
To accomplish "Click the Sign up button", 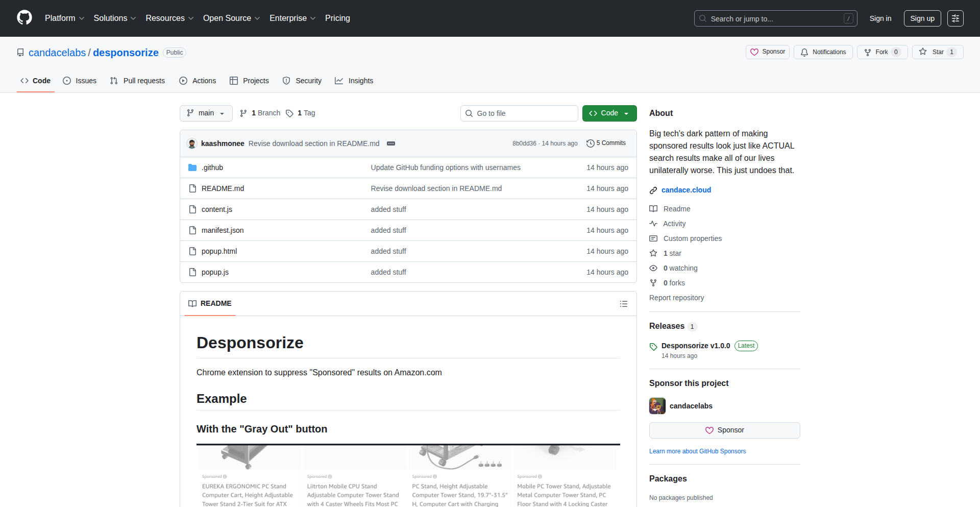I will [x=922, y=18].
